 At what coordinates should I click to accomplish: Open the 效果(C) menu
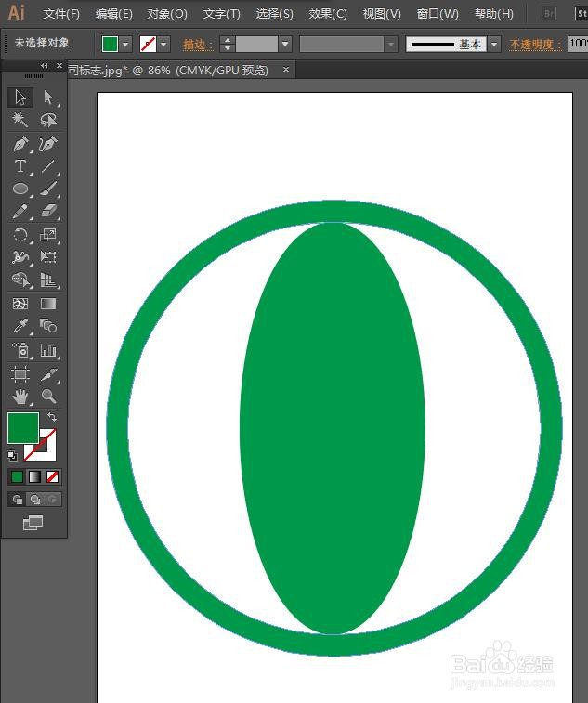[x=328, y=14]
